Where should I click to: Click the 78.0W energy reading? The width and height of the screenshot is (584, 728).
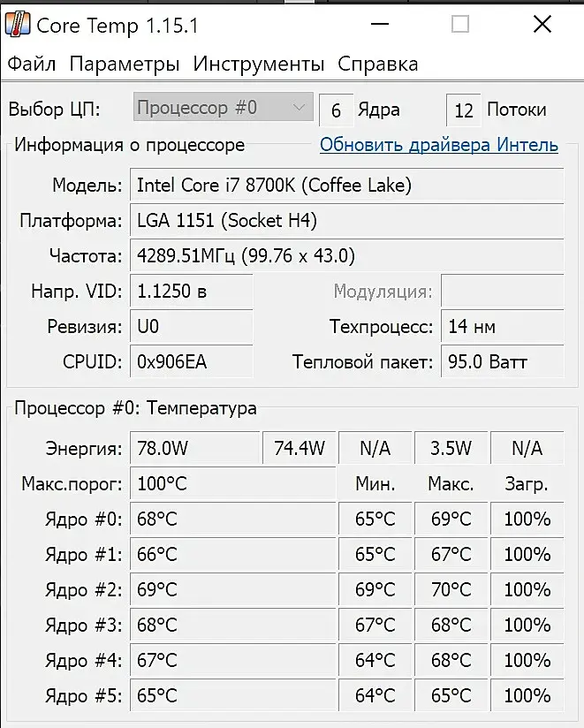point(195,449)
